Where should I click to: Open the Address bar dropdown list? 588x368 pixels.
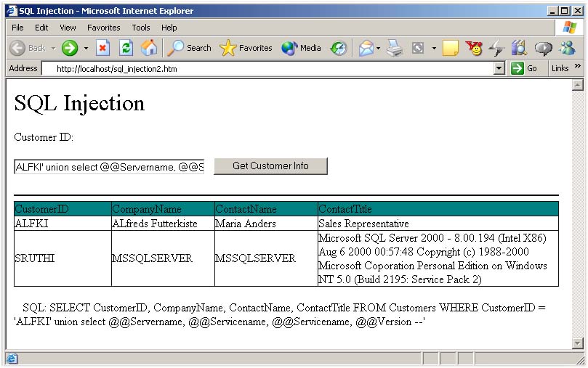tap(499, 68)
